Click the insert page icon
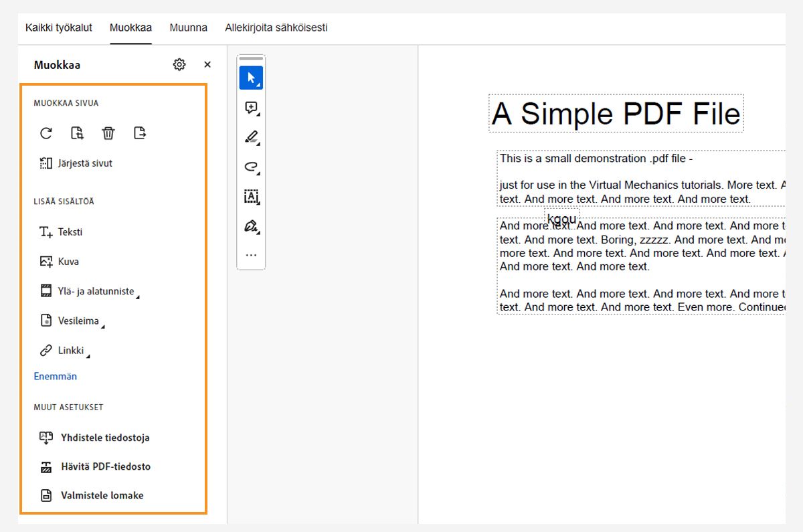 click(78, 133)
